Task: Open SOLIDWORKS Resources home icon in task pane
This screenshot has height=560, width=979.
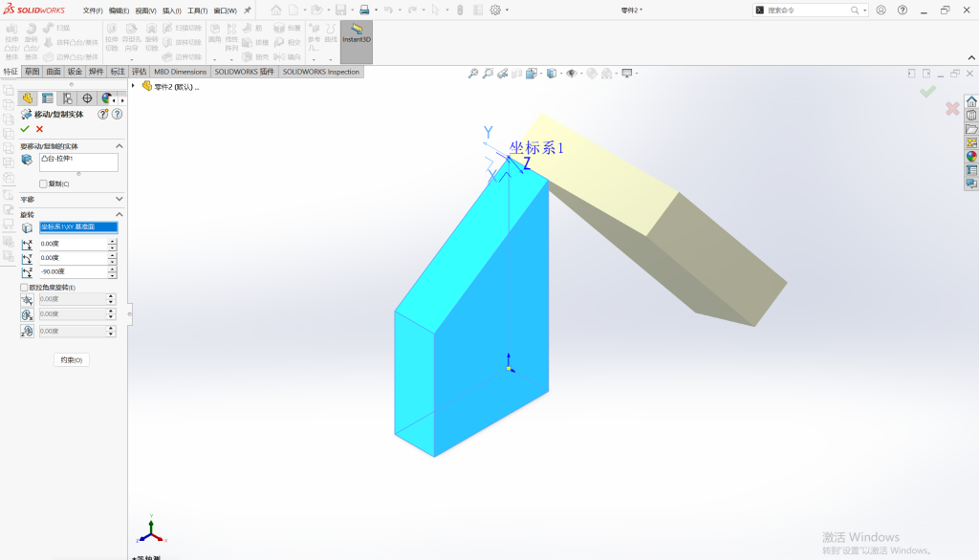Action: (971, 101)
